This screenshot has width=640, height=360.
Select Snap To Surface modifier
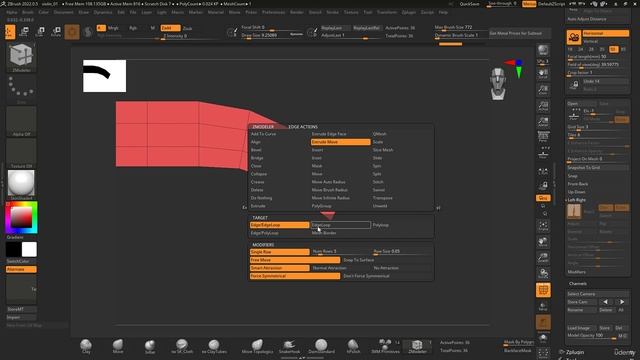tap(387, 260)
